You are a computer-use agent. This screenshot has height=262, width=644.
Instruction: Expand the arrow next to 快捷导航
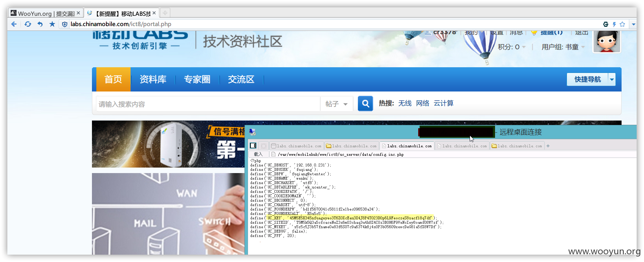click(612, 79)
